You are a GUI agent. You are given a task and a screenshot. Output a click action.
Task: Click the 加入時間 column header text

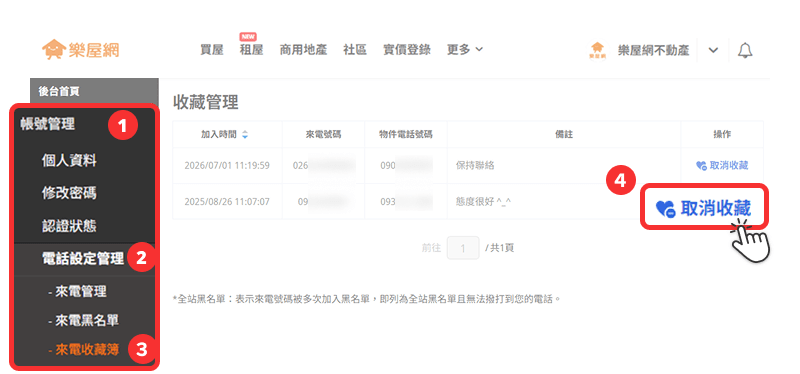click(x=219, y=135)
